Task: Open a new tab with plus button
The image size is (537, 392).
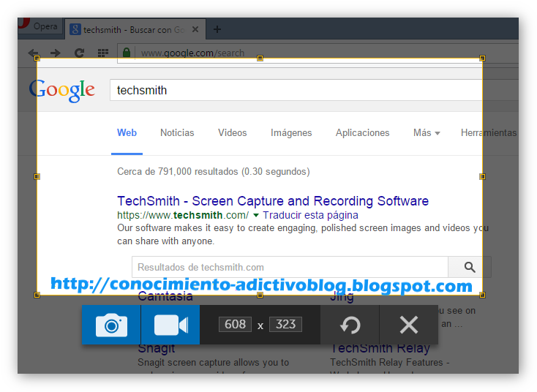Action: tap(217, 29)
